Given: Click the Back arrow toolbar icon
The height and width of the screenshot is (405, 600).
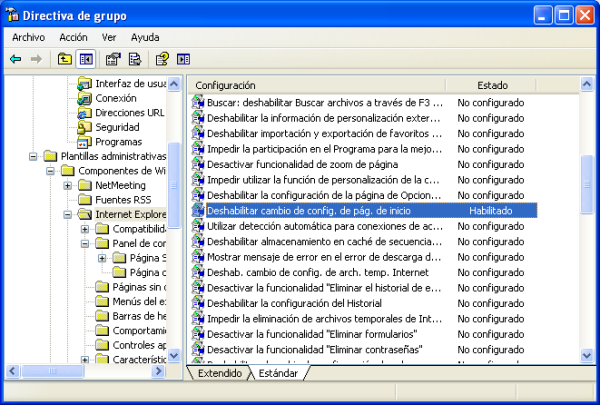Looking at the screenshot, I should (15, 59).
